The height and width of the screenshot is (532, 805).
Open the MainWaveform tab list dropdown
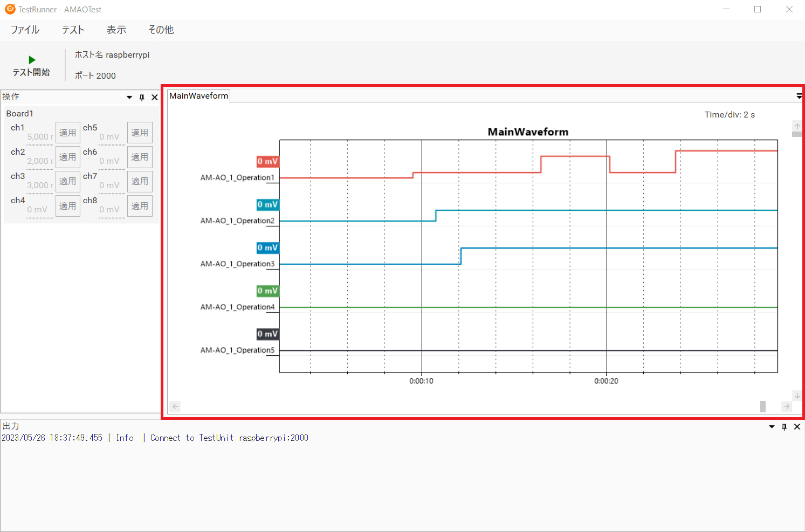pos(799,96)
